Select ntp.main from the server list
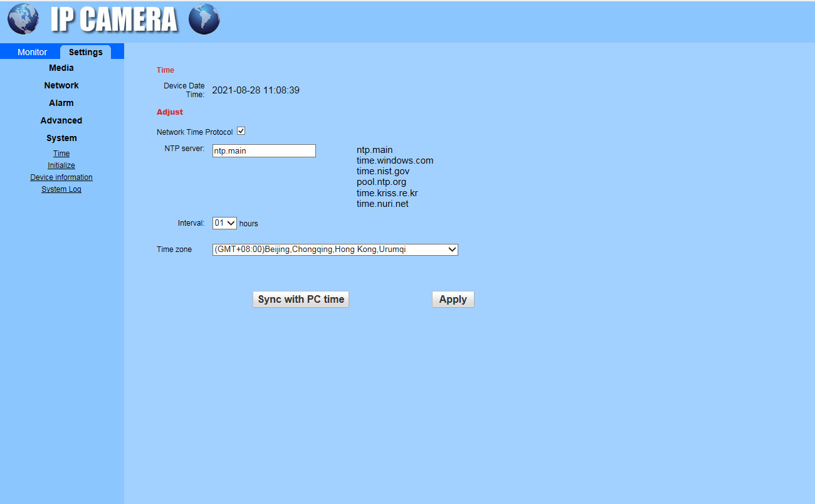Viewport: 815px width, 504px height. [375, 150]
